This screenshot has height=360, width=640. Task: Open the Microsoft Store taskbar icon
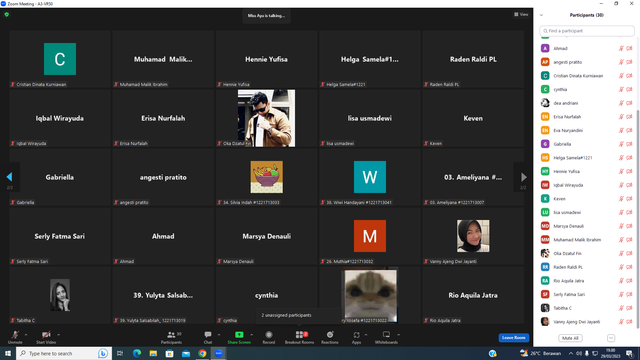point(169,353)
